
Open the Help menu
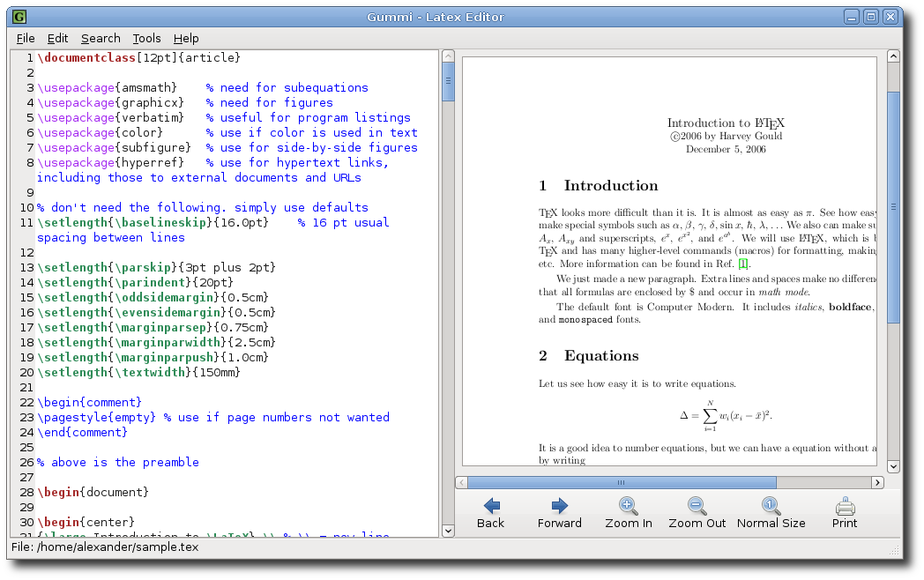click(x=186, y=38)
